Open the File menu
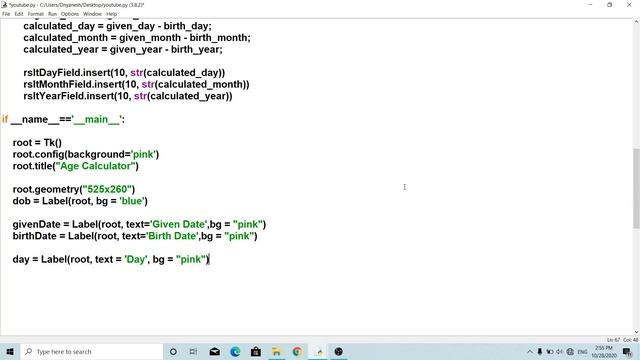The width and height of the screenshot is (640, 360). [6, 14]
